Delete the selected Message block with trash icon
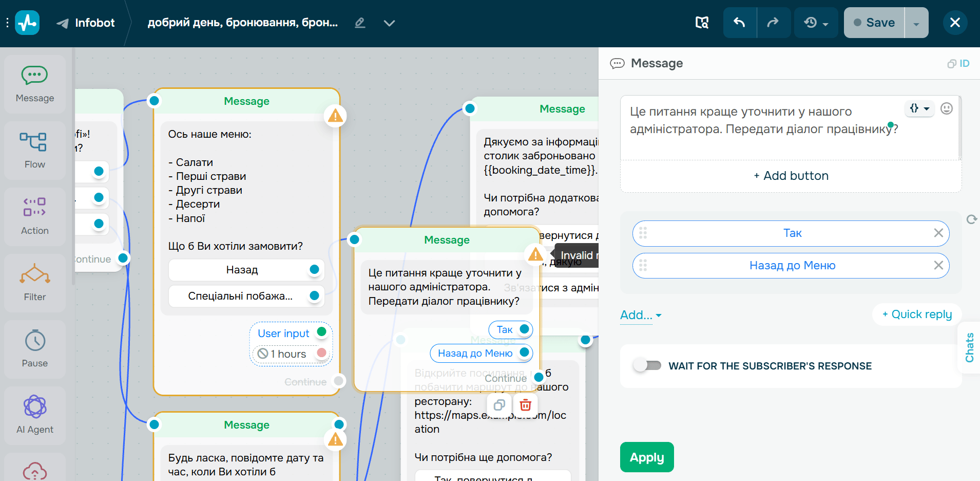This screenshot has width=980, height=481. pyautogui.click(x=525, y=405)
